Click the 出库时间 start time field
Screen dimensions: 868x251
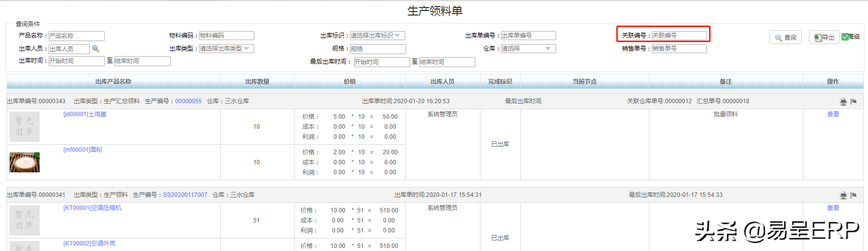(x=76, y=61)
